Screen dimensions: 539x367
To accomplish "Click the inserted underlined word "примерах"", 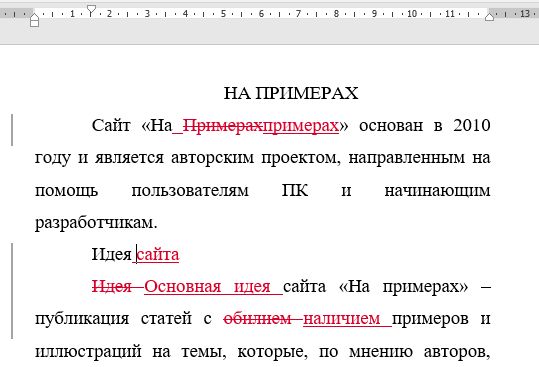I will (301, 126).
